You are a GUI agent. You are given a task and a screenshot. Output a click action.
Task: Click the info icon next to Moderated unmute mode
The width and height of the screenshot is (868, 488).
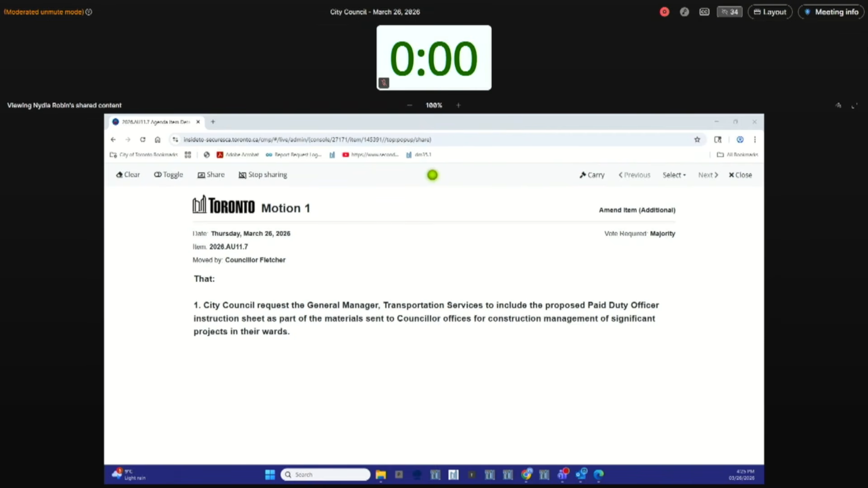(x=89, y=12)
